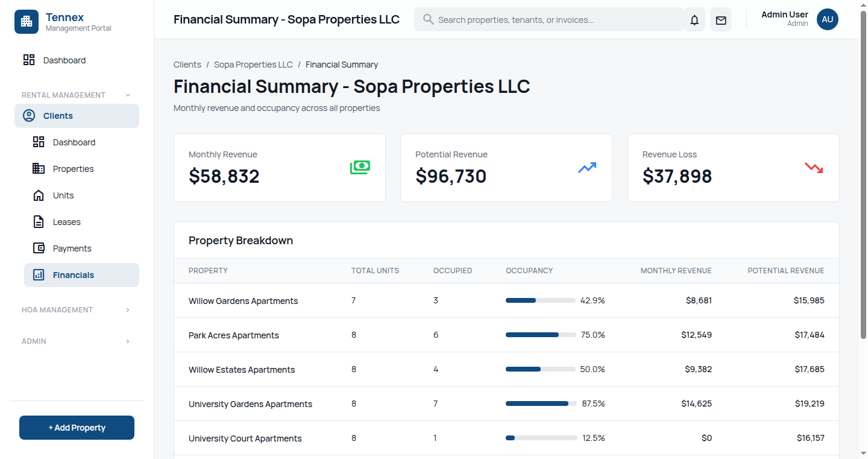Select the Payments card icon
Viewport: 868px width, 459px height.
39,248
